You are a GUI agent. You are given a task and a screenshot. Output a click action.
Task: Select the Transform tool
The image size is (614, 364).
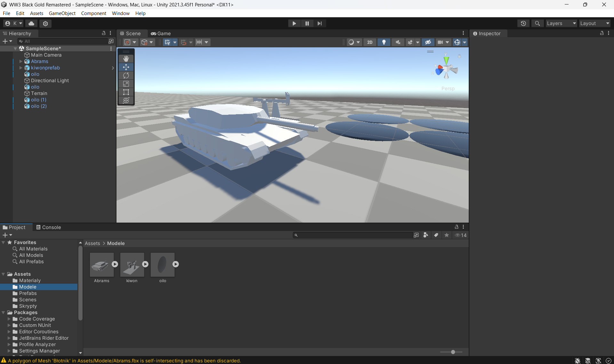pyautogui.click(x=126, y=100)
